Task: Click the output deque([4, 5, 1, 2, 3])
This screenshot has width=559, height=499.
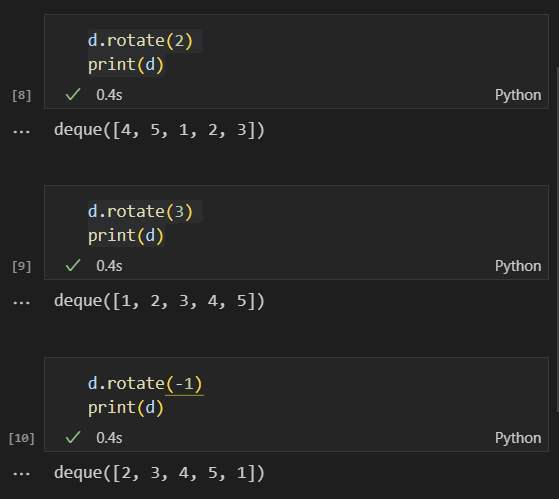Action: tap(159, 130)
